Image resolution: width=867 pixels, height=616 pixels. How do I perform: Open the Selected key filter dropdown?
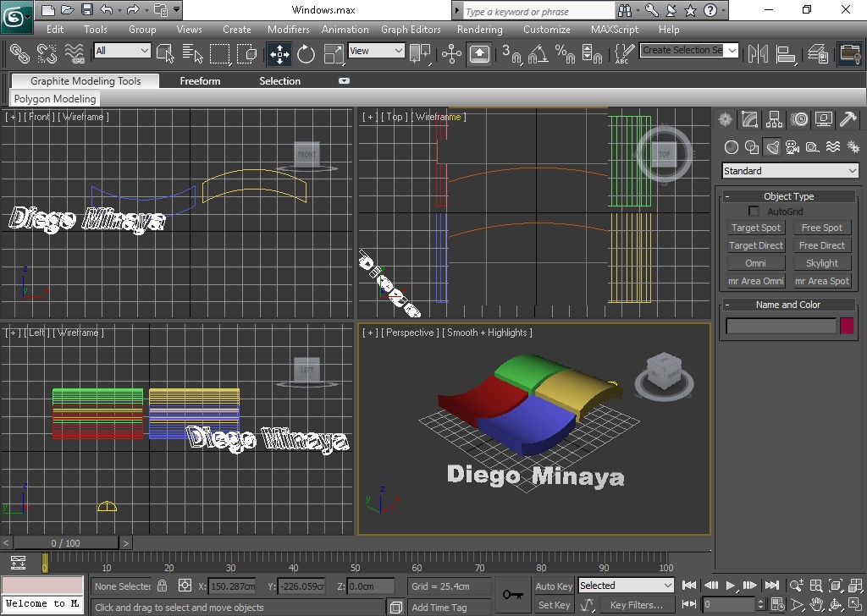coord(626,585)
